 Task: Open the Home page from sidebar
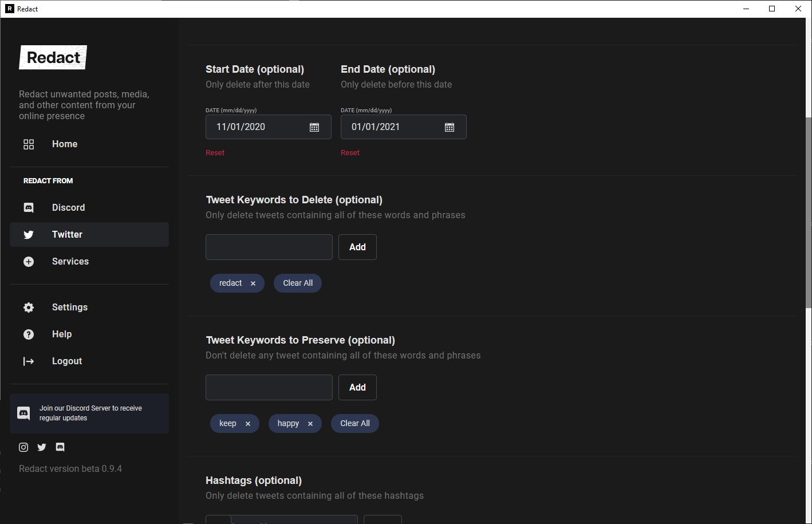pos(64,144)
